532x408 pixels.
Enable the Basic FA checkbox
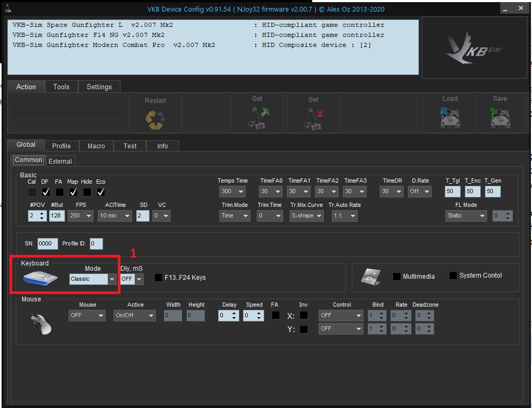59,192
